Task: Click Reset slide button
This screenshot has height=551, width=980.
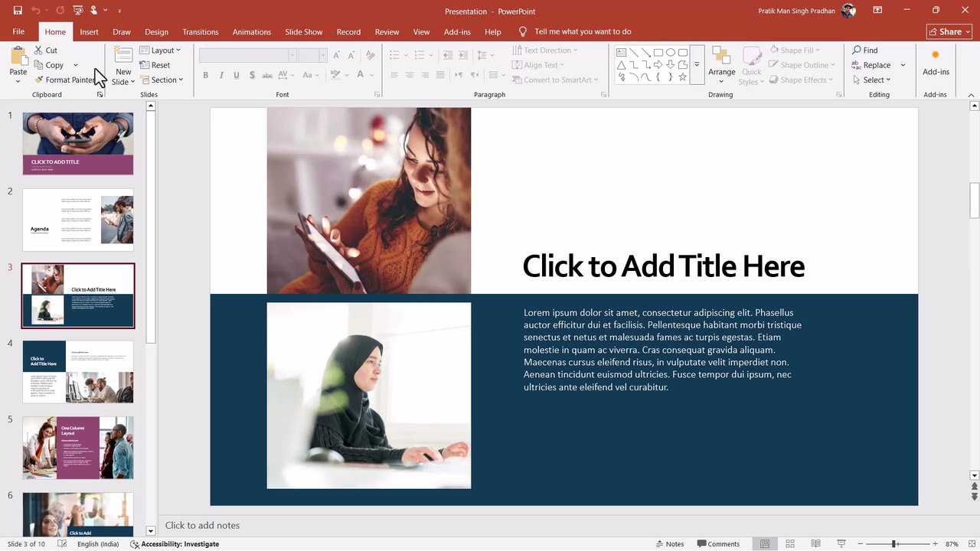Action: coord(155,65)
